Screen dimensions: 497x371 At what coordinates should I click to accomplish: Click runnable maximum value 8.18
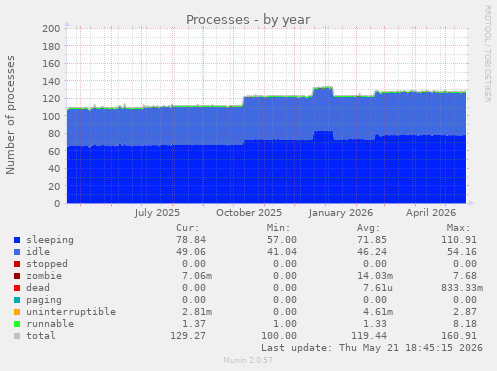(465, 324)
